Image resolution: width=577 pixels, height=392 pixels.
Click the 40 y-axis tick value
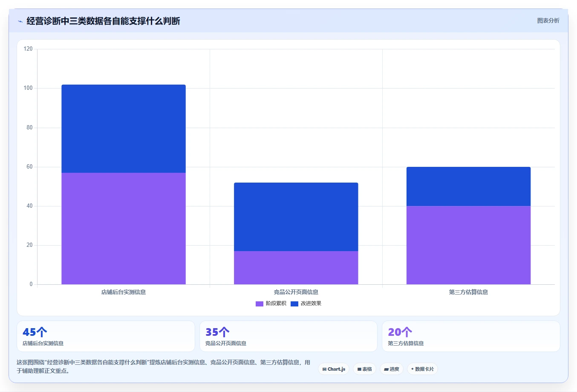pyautogui.click(x=29, y=206)
